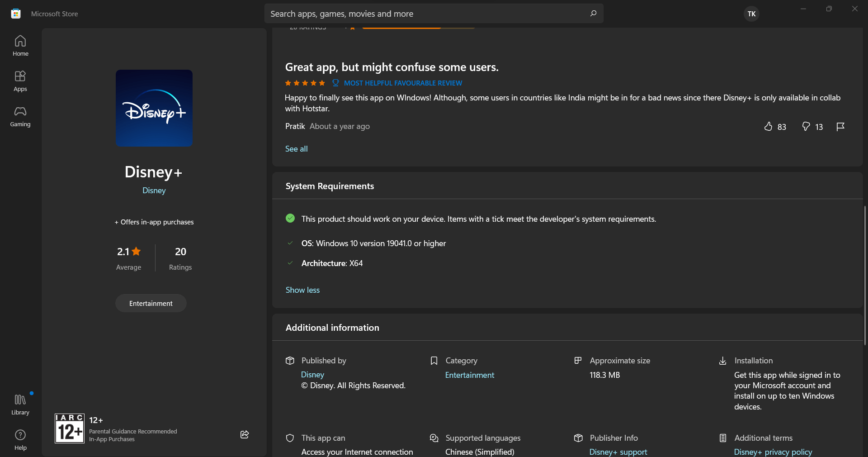
Task: Click Access your Internet connection permission
Action: click(357, 452)
